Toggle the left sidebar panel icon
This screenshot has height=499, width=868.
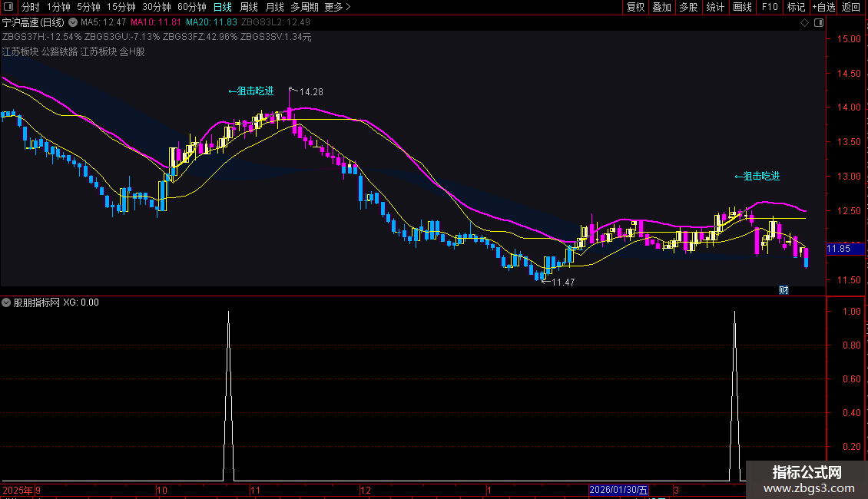click(x=9, y=7)
